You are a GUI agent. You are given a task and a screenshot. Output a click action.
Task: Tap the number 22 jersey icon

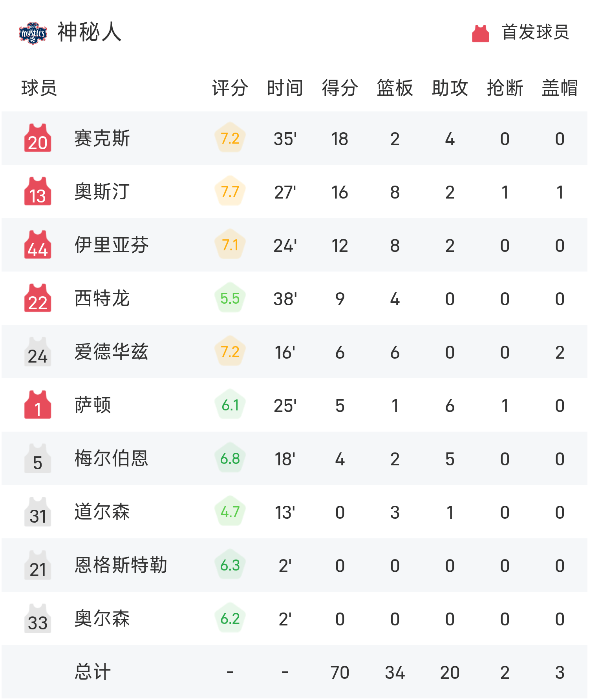(x=38, y=298)
